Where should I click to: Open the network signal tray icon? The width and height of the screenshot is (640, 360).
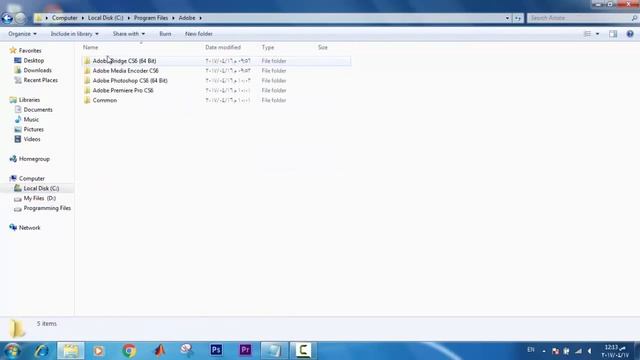(x=578, y=351)
